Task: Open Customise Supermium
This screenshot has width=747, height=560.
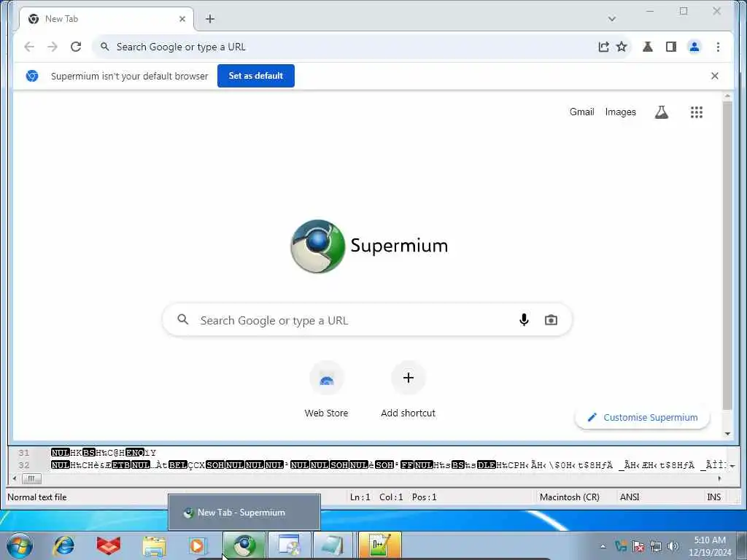Action: point(642,418)
